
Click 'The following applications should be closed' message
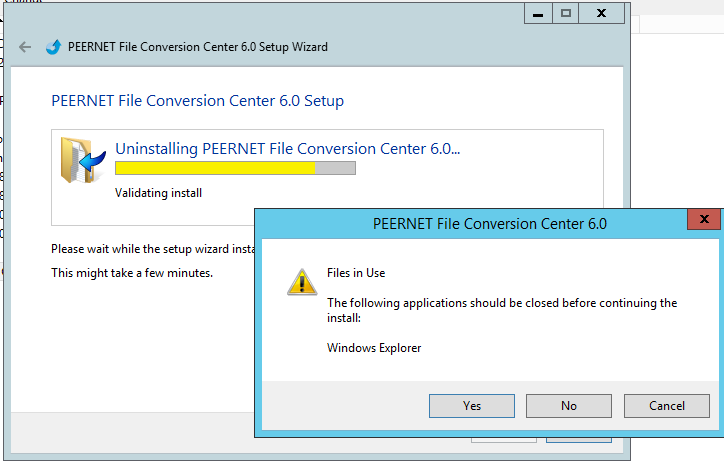(502, 310)
